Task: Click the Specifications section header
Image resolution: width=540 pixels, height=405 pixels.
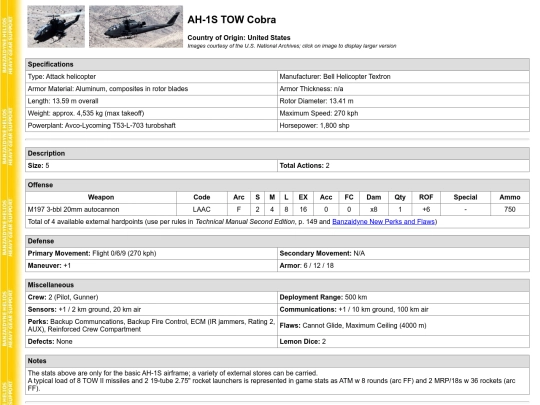Action: [x=277, y=64]
